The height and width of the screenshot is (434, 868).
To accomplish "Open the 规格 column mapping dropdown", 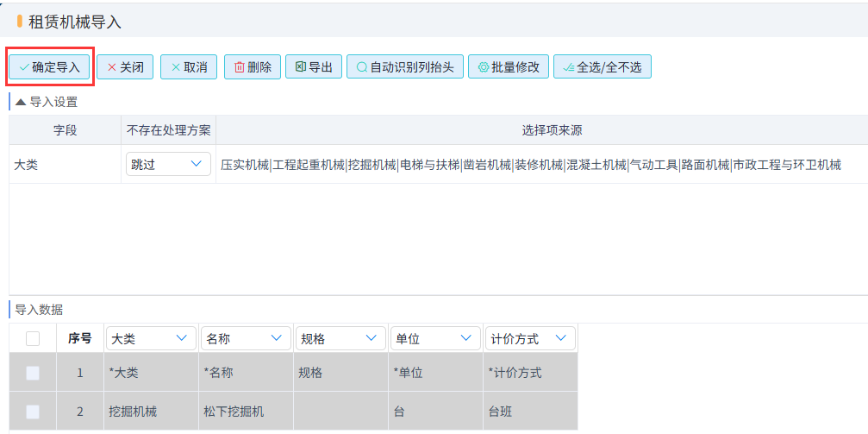I will (340, 339).
